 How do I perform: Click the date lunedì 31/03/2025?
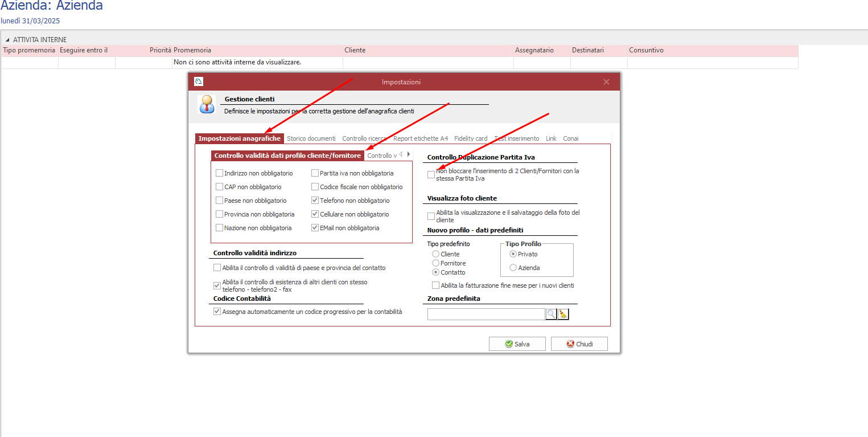point(30,21)
